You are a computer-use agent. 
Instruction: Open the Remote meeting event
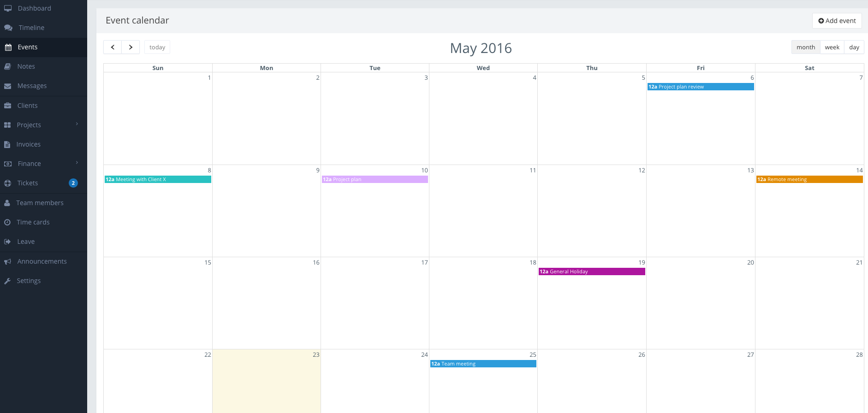809,179
